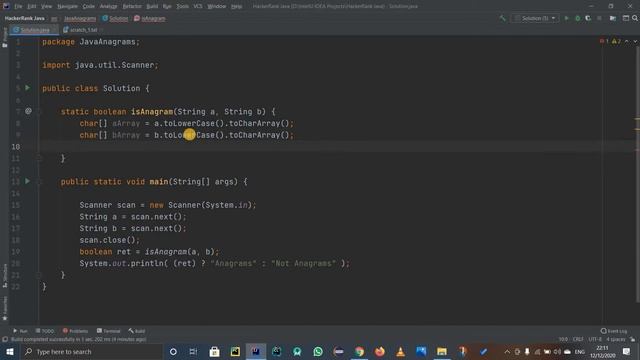
Task: Click Run with Coverage icon
Action: coord(588,18)
